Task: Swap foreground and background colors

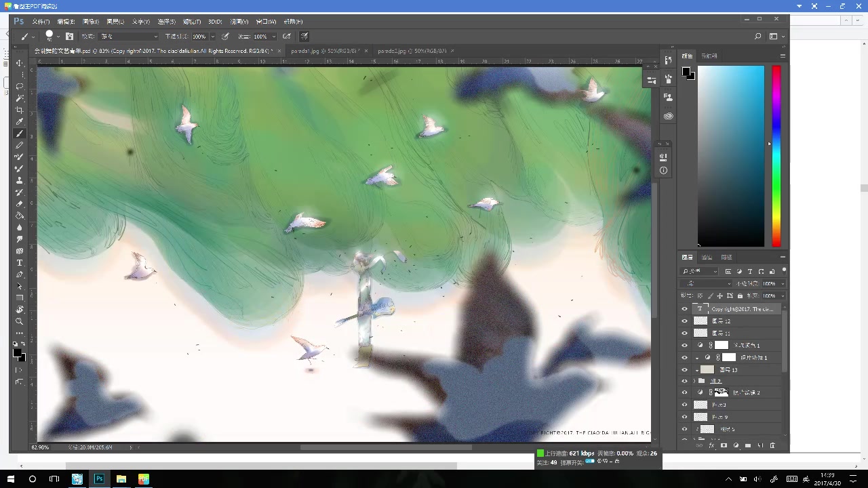Action: (x=24, y=344)
